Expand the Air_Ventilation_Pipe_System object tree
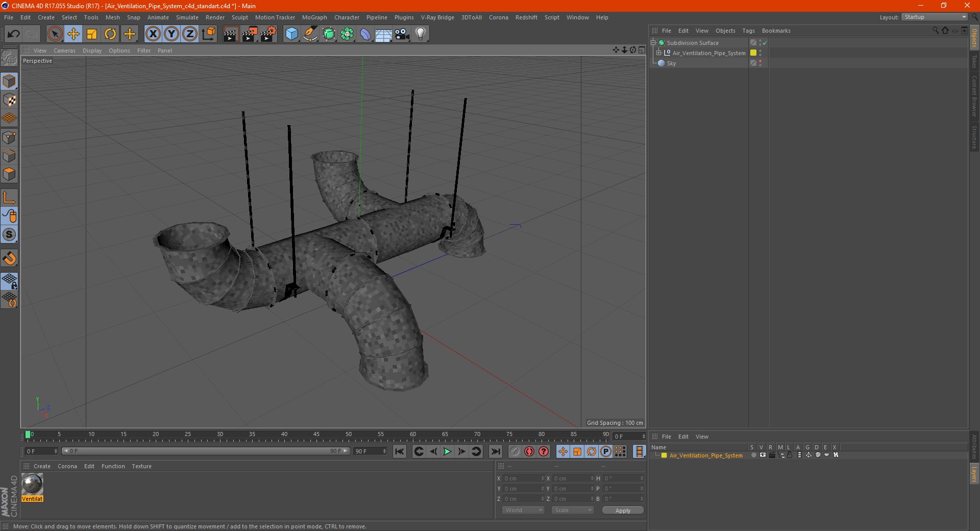Viewport: 980px width, 531px height. tap(659, 53)
